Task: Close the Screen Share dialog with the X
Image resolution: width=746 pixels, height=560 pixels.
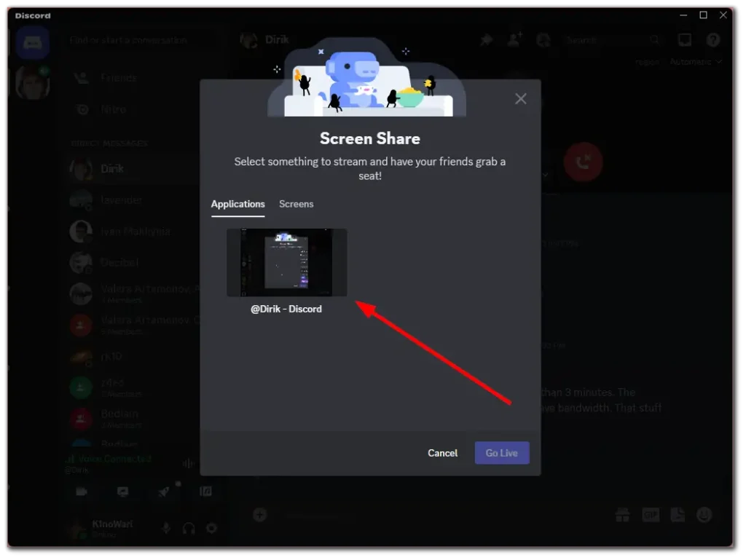Action: [520, 98]
